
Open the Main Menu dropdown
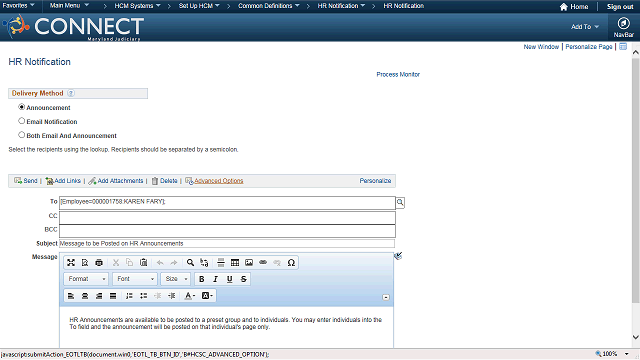(x=69, y=6)
